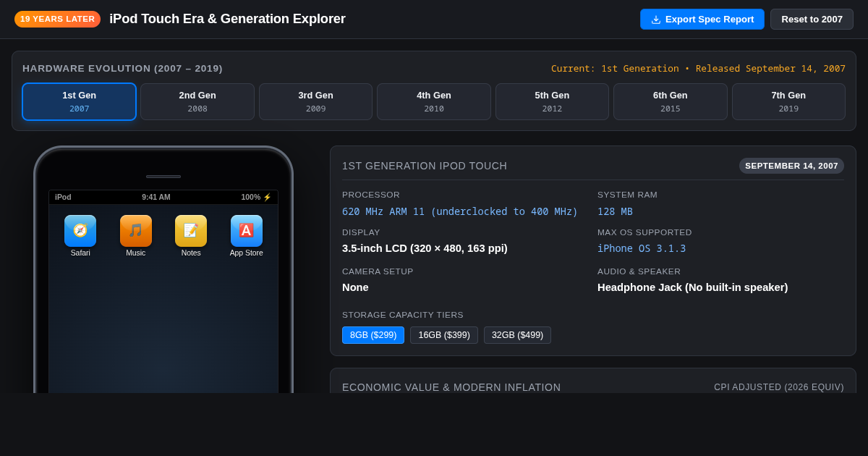Viewport: 868px width, 456px height.
Task: Switch to the 6th Gen 2015 tab
Action: (671, 101)
